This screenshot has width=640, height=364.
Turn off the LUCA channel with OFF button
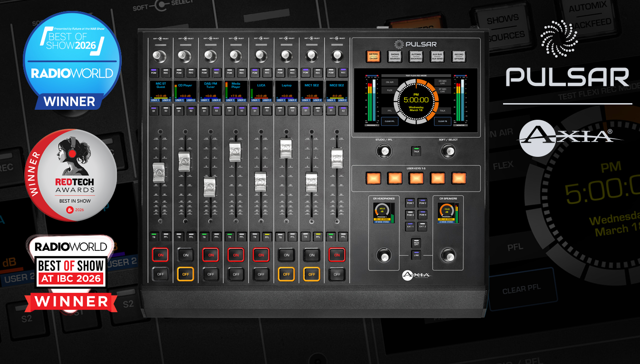[x=261, y=274]
